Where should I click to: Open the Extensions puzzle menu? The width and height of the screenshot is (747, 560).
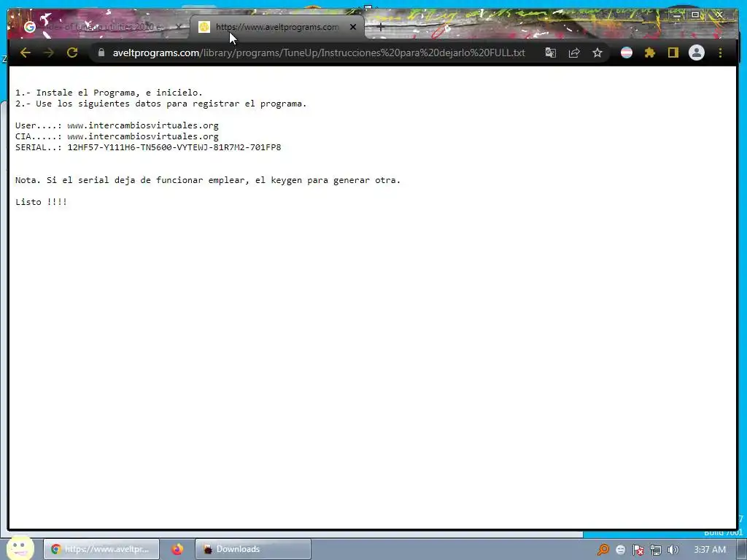point(650,52)
